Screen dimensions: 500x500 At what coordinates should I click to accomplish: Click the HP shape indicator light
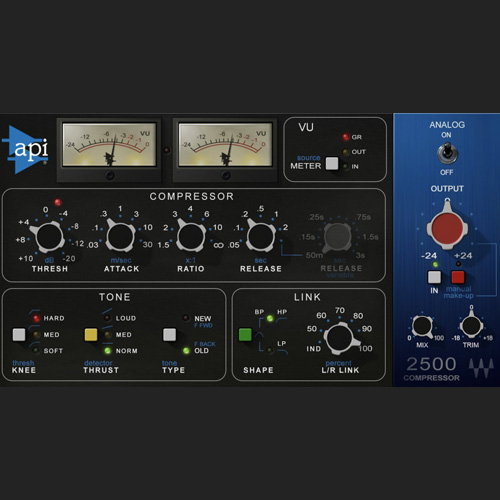click(270, 318)
